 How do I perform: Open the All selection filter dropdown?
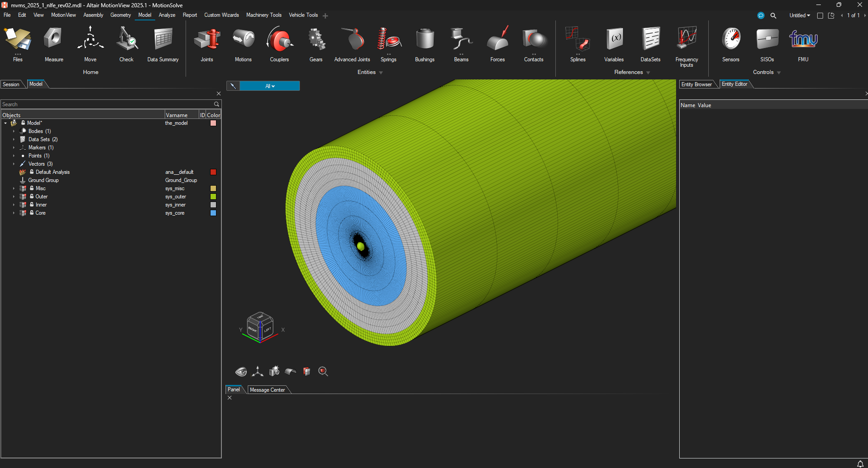(x=270, y=86)
